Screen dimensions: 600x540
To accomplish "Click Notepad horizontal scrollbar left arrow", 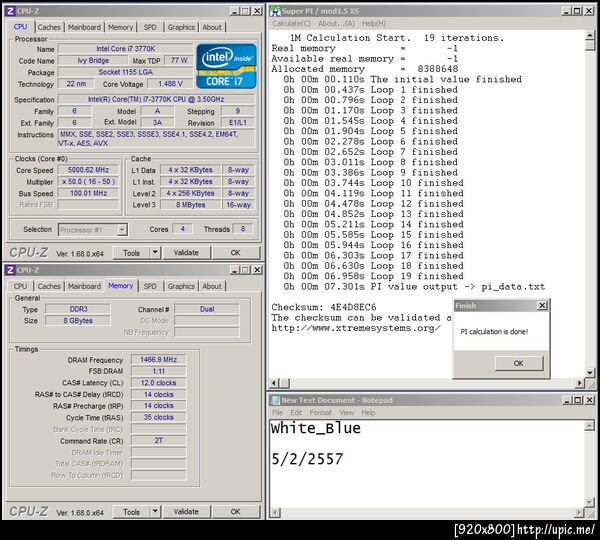I will point(275,512).
